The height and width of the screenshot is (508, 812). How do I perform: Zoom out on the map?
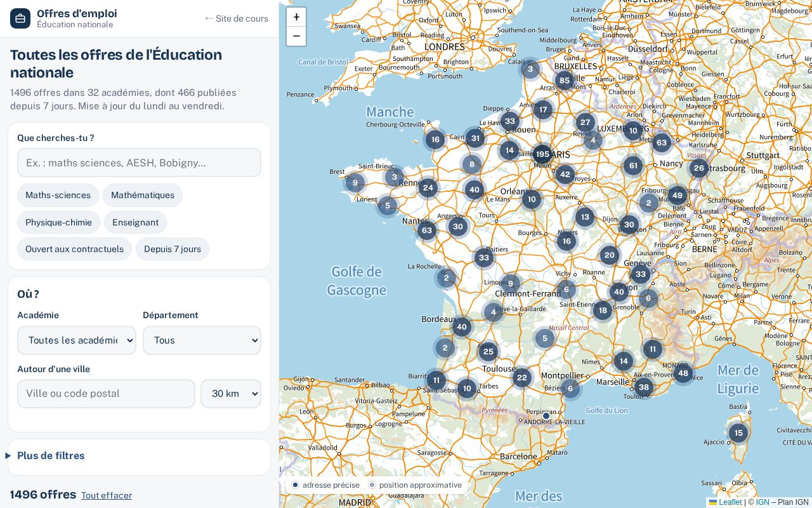[296, 36]
